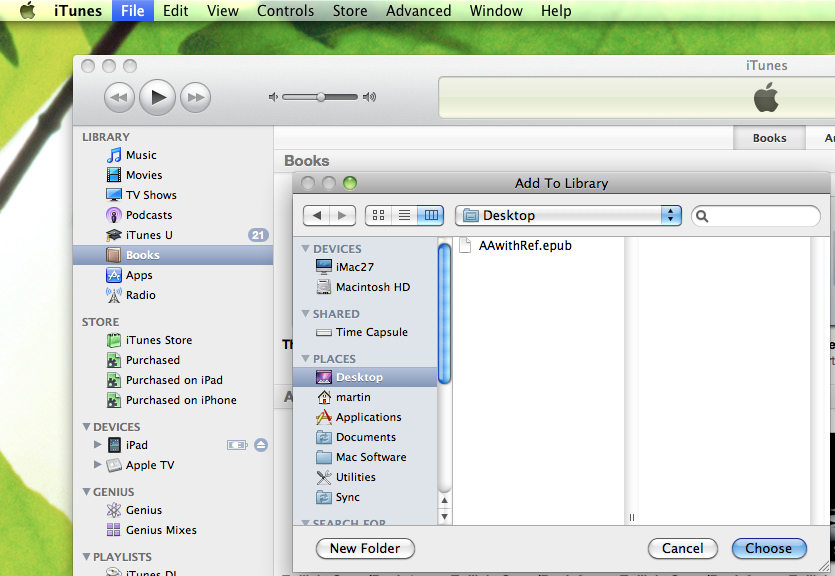The image size is (835, 576).
Task: Select Books in the iTunes library
Action: coord(173,255)
